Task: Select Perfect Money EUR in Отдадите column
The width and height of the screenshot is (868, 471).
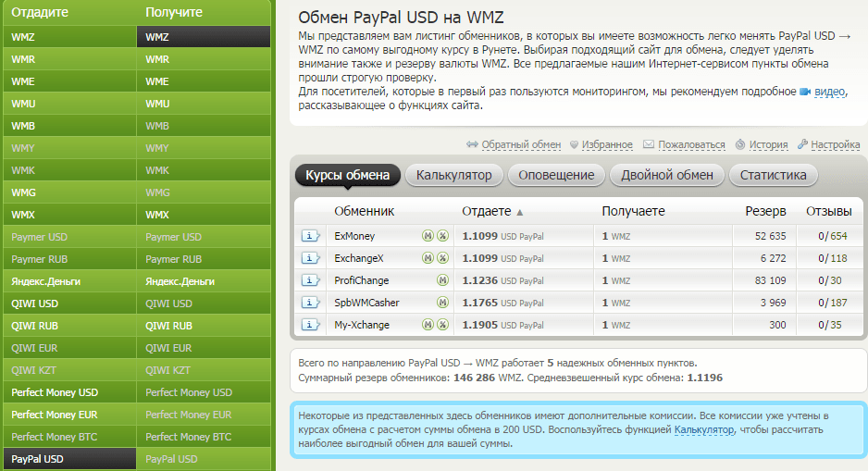Action: point(69,415)
